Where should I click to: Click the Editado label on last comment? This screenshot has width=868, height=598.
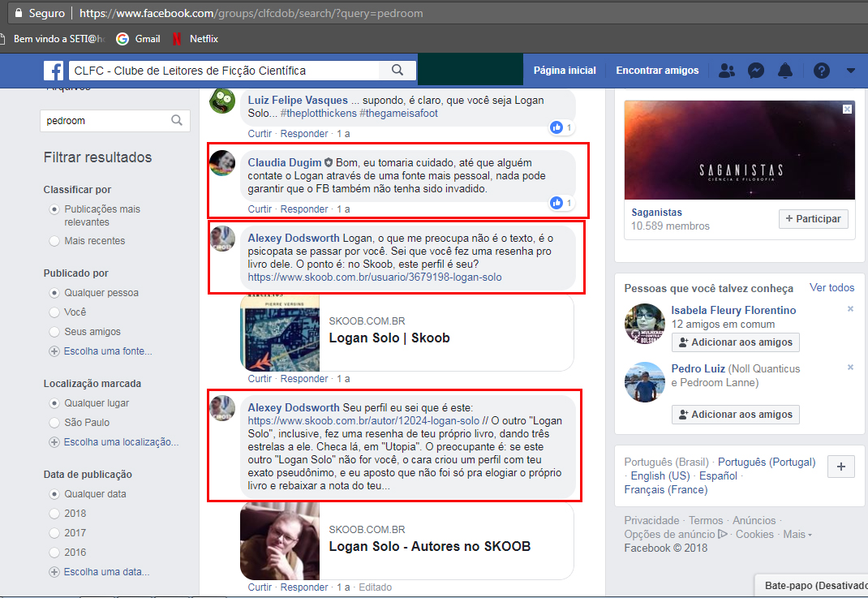point(375,587)
